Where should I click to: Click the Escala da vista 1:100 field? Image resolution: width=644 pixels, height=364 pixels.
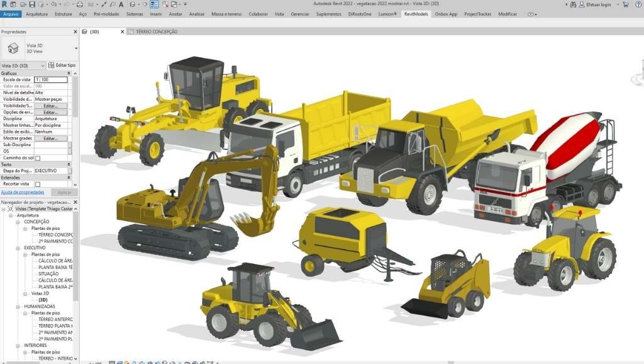50,80
